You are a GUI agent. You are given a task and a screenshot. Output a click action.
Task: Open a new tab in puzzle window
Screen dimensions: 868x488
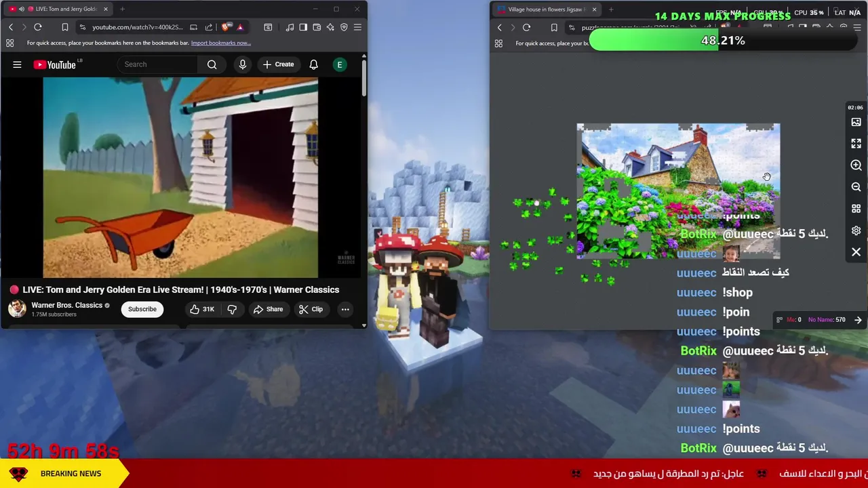tap(611, 9)
